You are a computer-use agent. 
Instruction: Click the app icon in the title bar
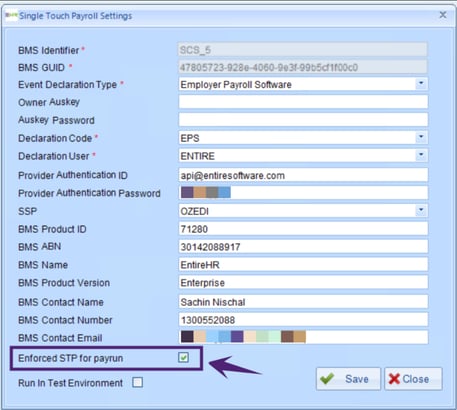11,15
